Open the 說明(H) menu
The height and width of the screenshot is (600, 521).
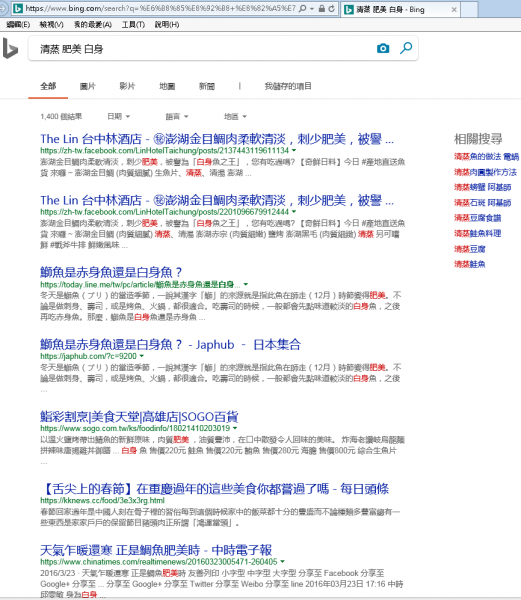coord(167,24)
